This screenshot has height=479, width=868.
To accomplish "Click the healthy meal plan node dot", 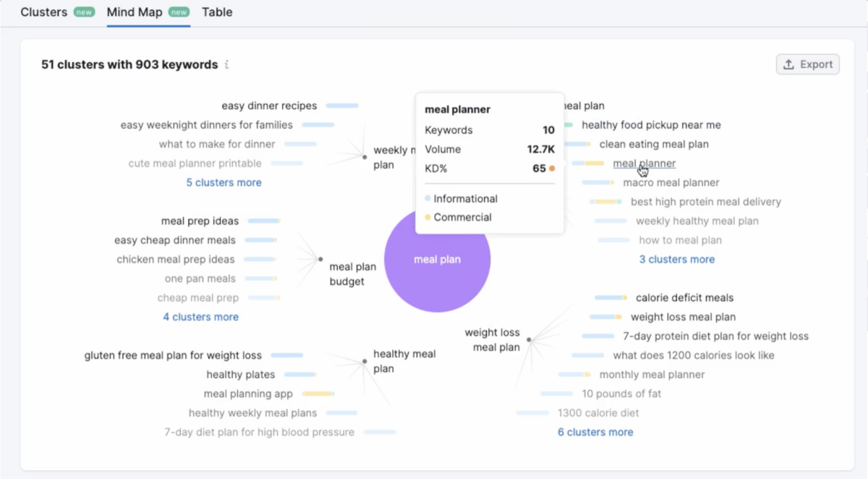I will (x=365, y=361).
